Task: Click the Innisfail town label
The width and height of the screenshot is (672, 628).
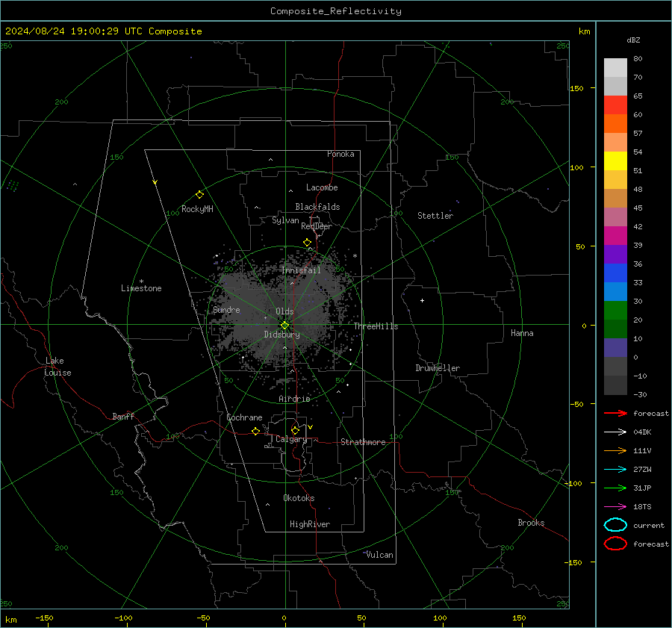Action: coord(302,270)
